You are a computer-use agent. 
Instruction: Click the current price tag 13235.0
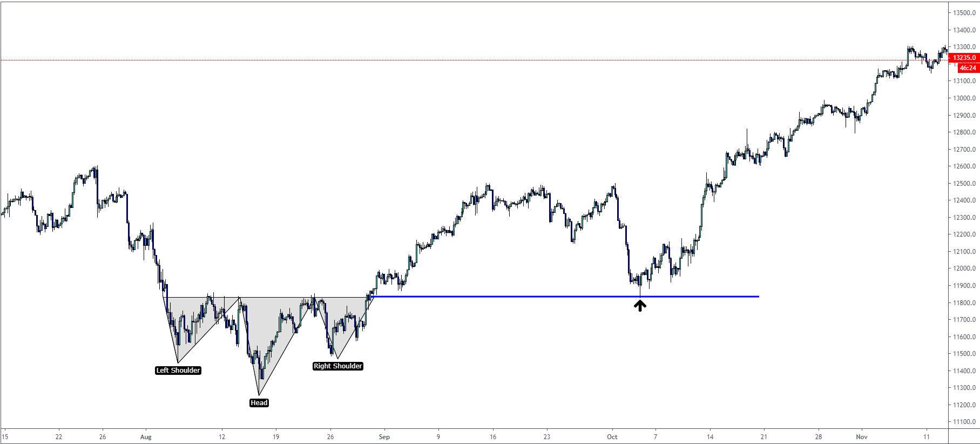[x=964, y=58]
